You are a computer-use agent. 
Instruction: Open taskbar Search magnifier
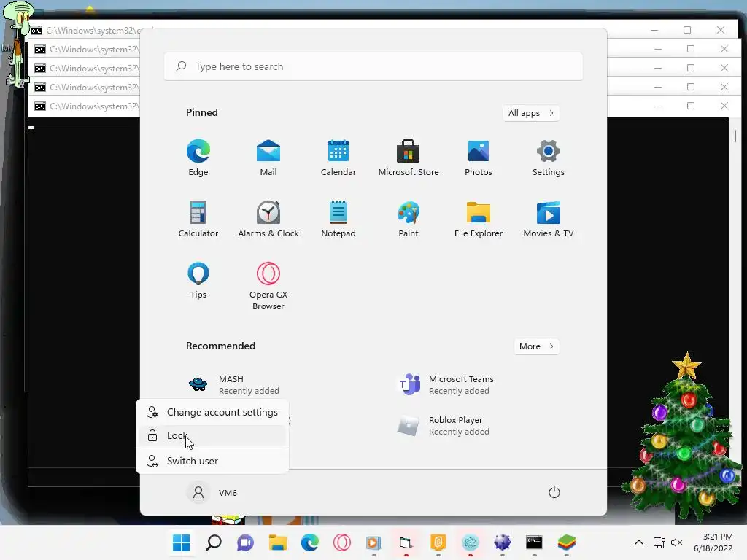(214, 542)
